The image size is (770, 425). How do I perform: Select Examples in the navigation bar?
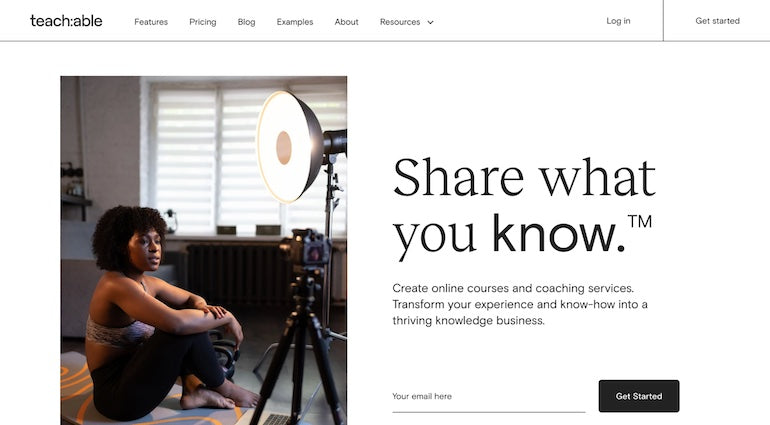coord(294,22)
